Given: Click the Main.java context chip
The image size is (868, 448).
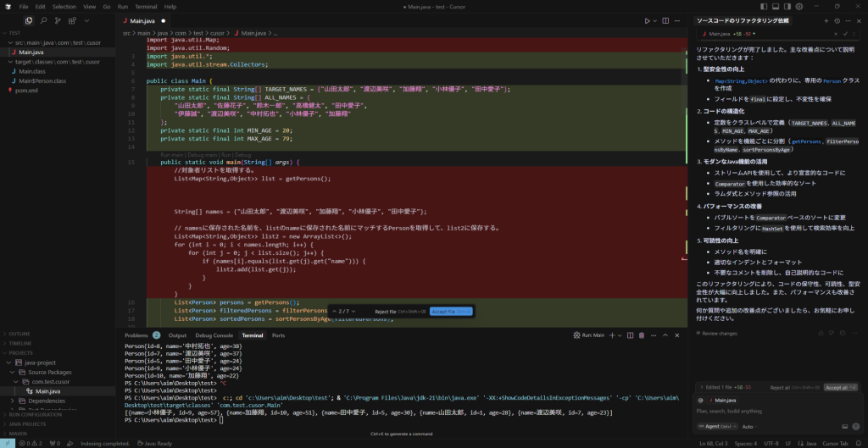Looking at the screenshot, I should 723,401.
